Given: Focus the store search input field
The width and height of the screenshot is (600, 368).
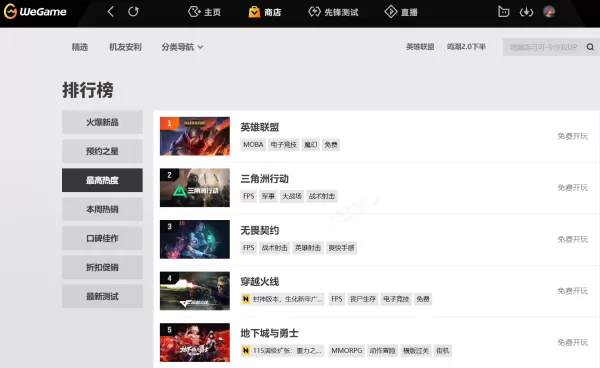Looking at the screenshot, I should 543,47.
